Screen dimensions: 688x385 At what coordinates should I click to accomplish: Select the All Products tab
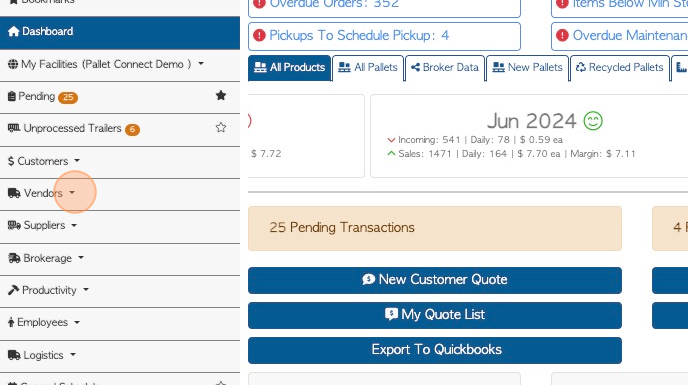tap(290, 68)
